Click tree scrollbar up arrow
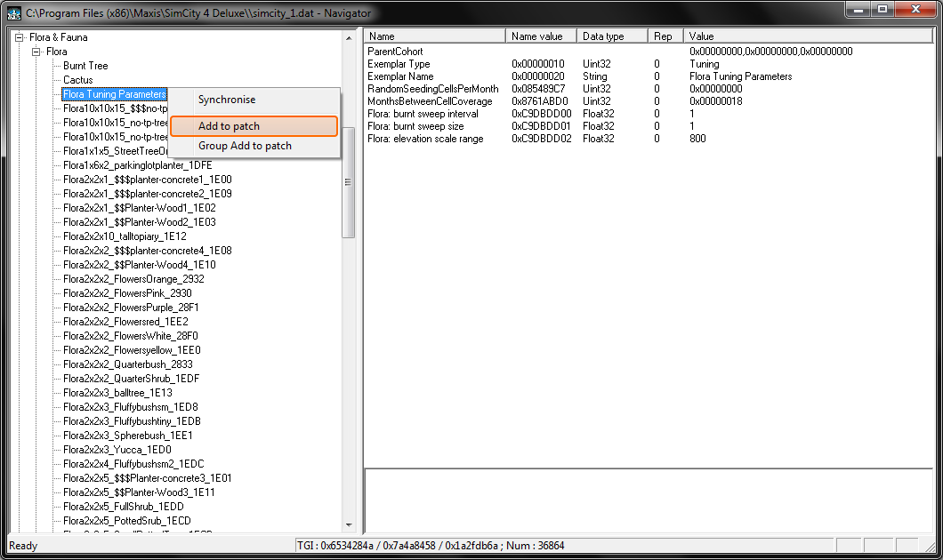 [x=349, y=38]
